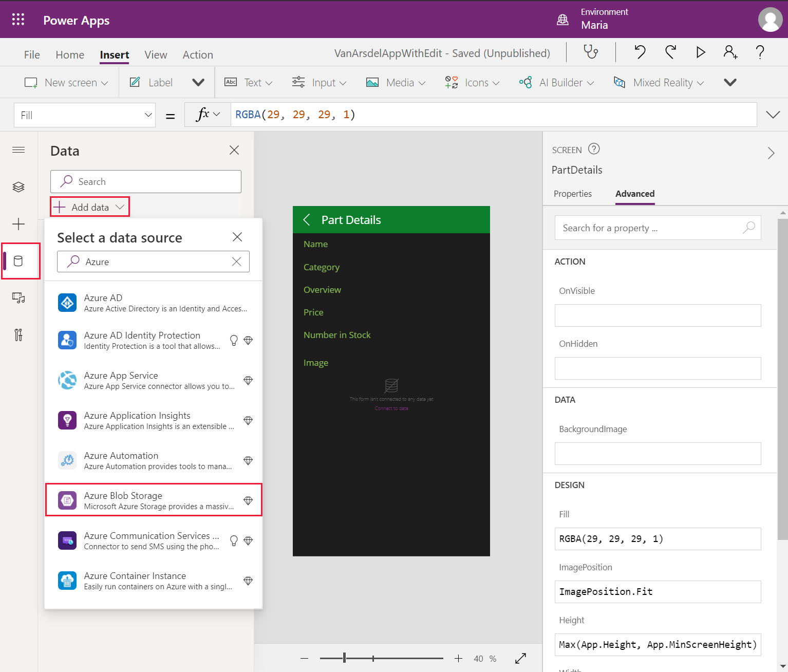Click screen help info icon
The height and width of the screenshot is (672, 788).
[x=594, y=149]
